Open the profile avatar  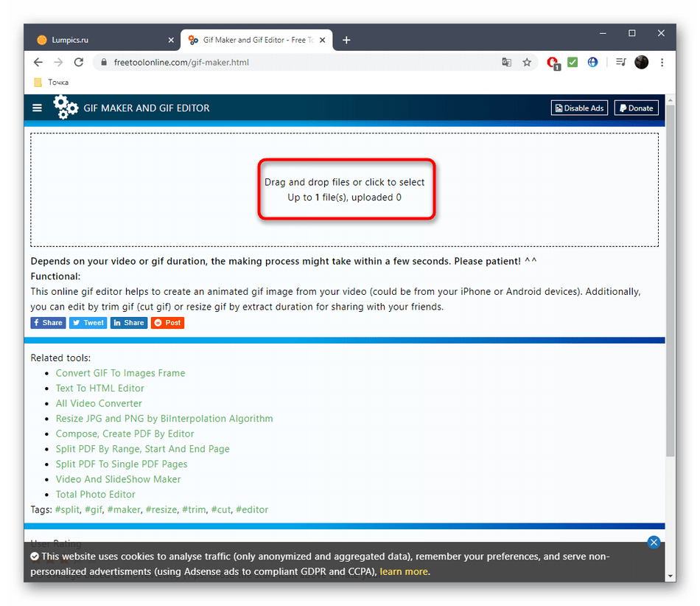[x=642, y=63]
